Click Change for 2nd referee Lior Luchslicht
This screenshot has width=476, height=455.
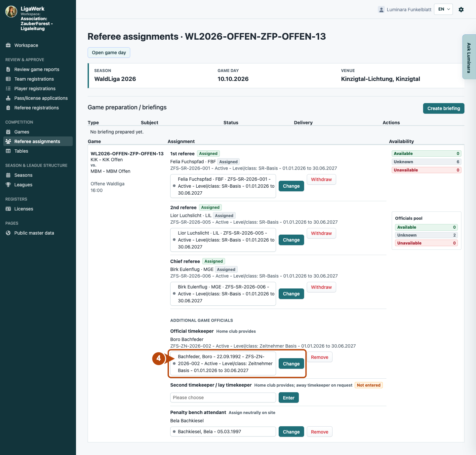point(291,240)
